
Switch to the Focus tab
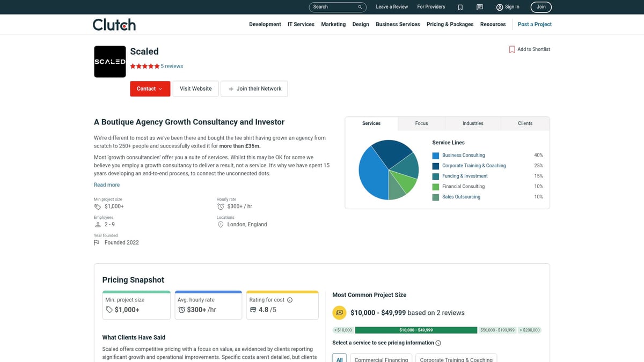[x=421, y=123]
